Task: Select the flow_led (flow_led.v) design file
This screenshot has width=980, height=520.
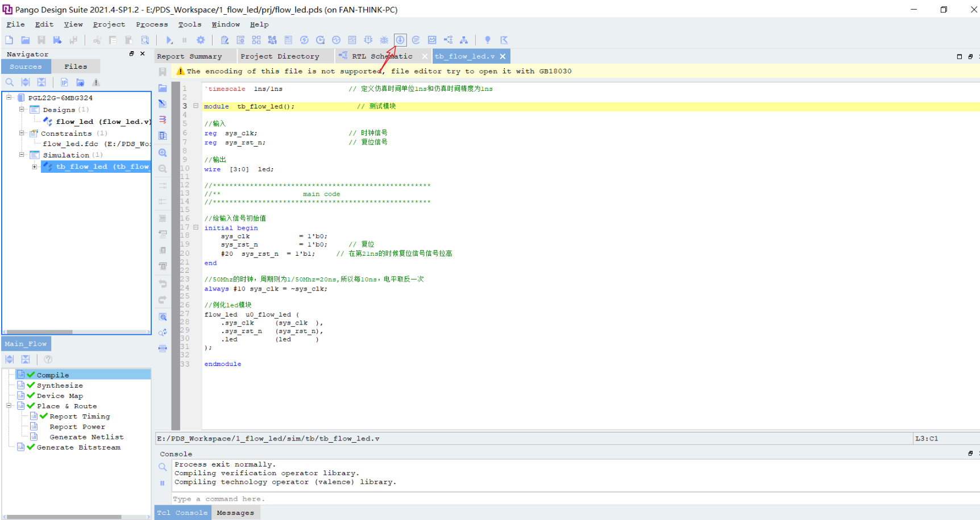Action: 103,122
